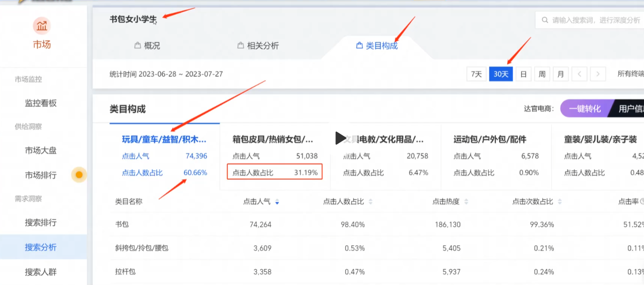Sort by 点击次数占比 column arrows
This screenshot has width=644, height=285.
560,202
